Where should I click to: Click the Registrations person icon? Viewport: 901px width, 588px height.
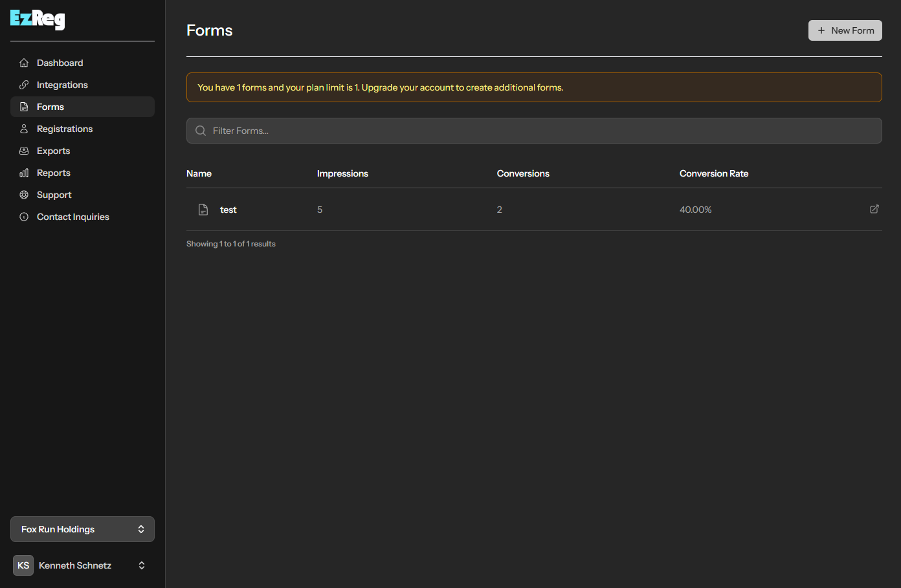[24, 128]
